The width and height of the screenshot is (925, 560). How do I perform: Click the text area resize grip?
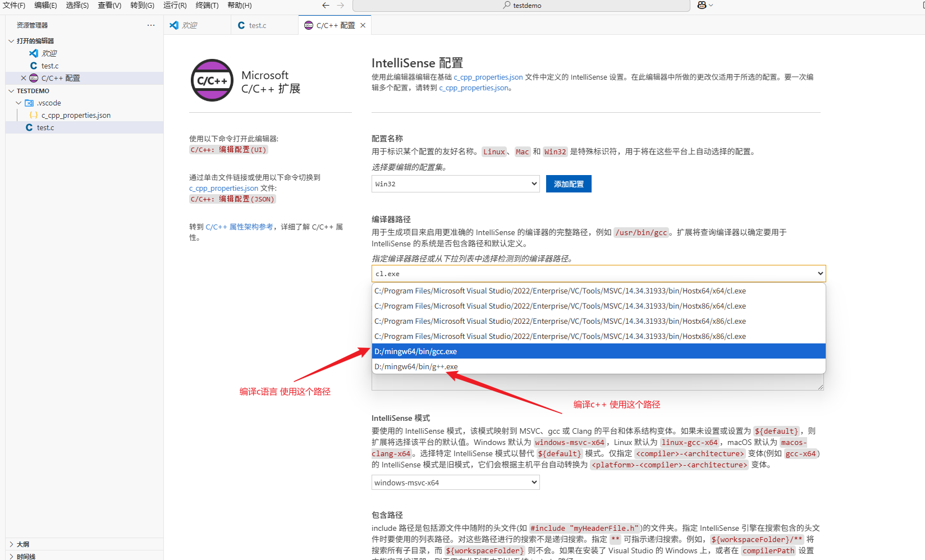(x=821, y=387)
